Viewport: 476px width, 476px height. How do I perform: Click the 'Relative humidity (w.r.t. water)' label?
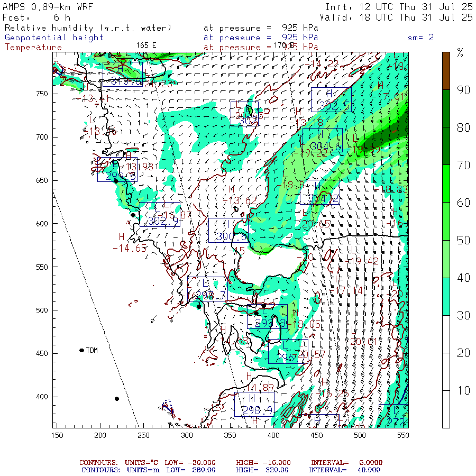click(x=88, y=28)
